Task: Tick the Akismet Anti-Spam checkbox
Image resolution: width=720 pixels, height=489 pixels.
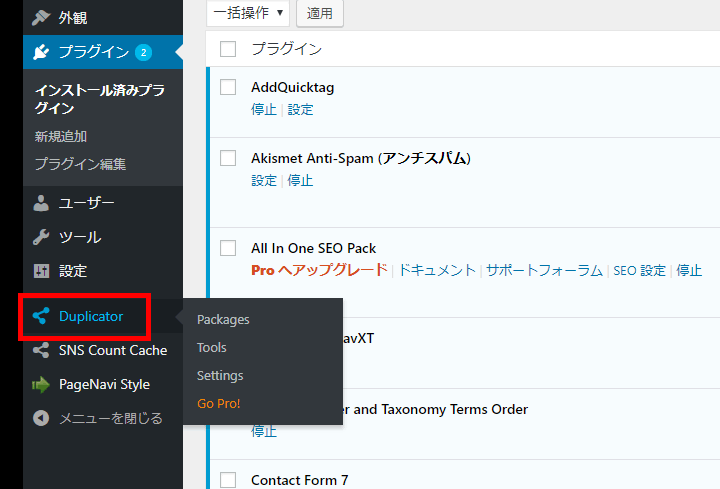Action: pos(228,158)
